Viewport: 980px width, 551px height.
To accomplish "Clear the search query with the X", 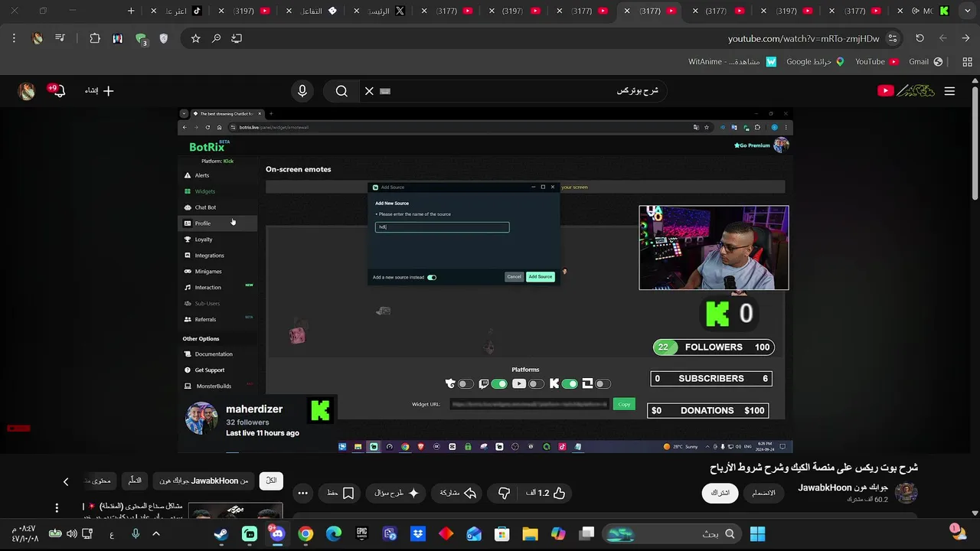I will [x=369, y=91].
